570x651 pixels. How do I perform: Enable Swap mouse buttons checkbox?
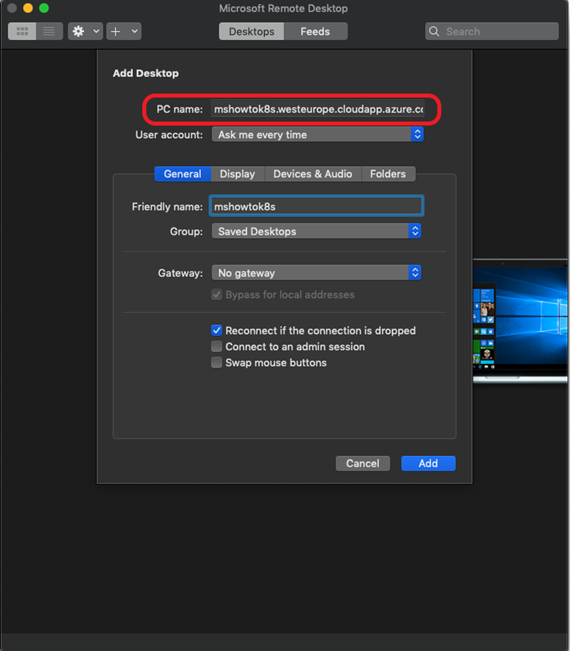[x=216, y=362]
